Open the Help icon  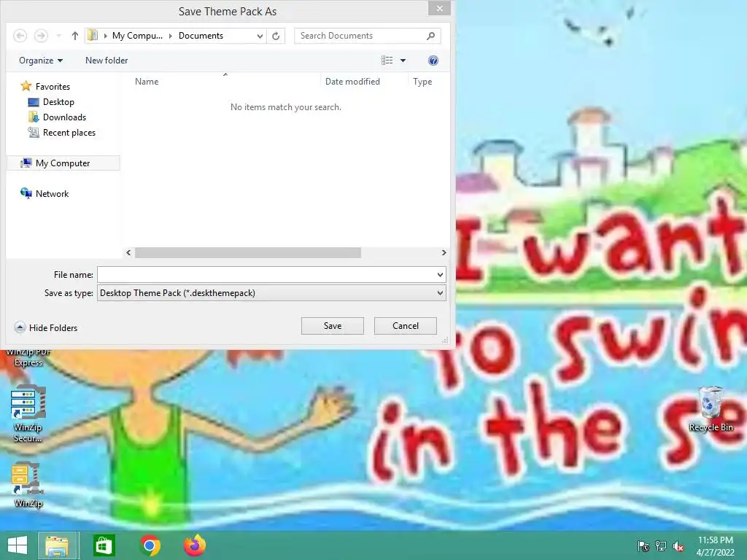[x=433, y=61]
